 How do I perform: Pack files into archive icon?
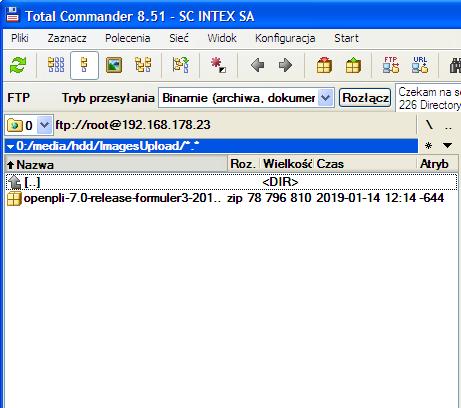pos(324,65)
